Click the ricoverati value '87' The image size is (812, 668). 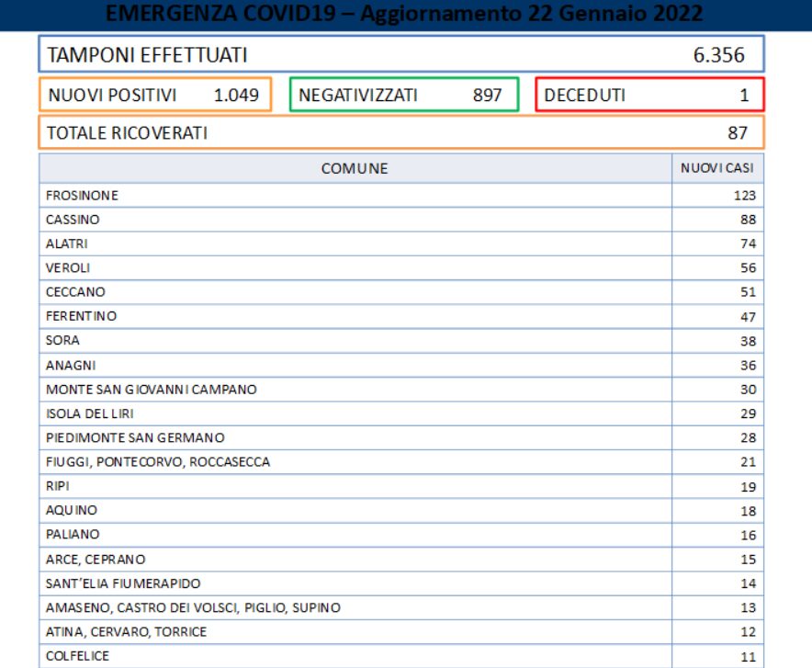tap(738, 133)
